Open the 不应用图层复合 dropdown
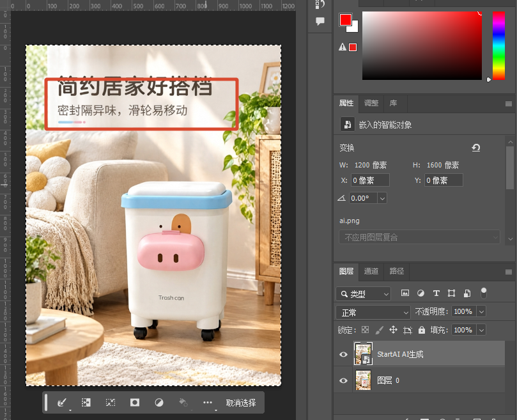This screenshot has height=420, width=517. coord(419,237)
